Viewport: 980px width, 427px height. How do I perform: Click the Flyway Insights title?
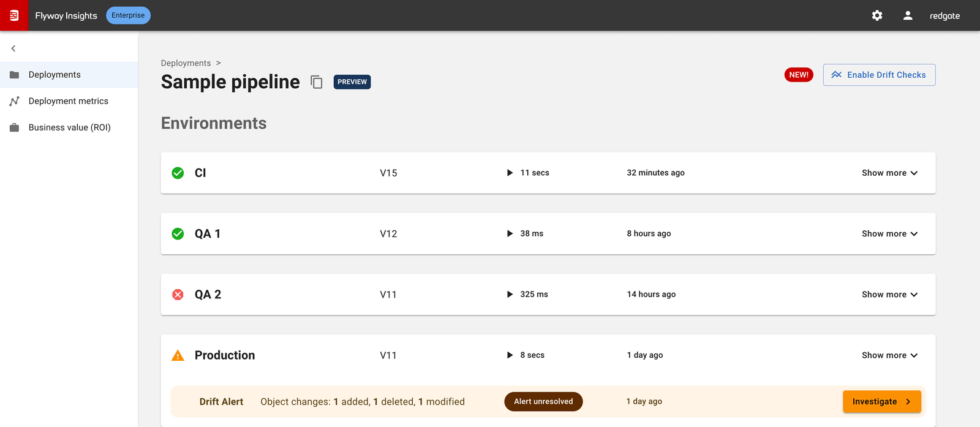66,16
